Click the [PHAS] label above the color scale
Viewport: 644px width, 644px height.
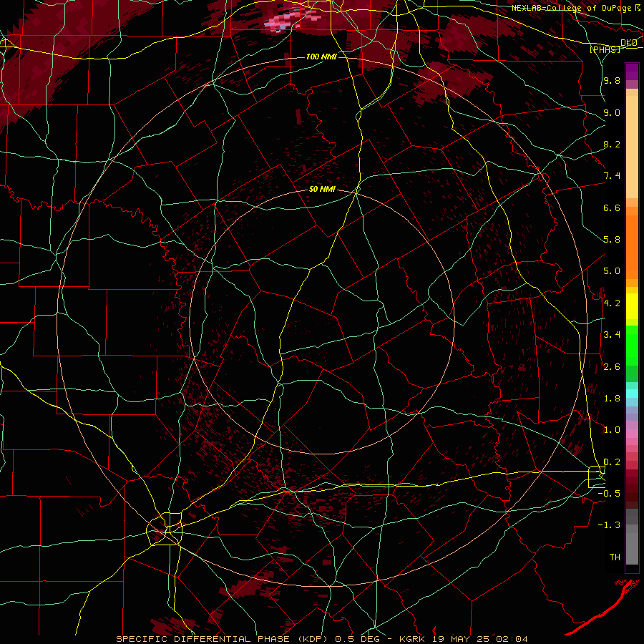(605, 50)
